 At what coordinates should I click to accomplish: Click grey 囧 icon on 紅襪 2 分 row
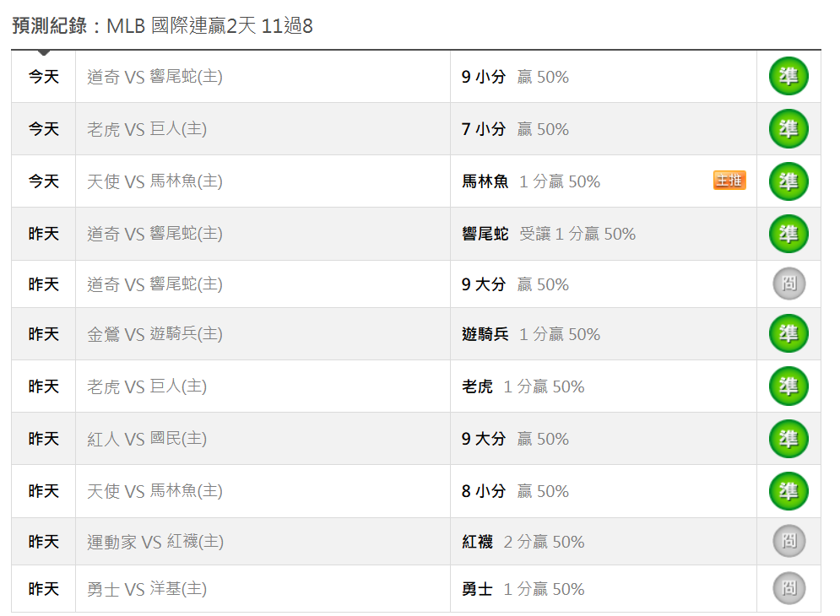(x=789, y=541)
